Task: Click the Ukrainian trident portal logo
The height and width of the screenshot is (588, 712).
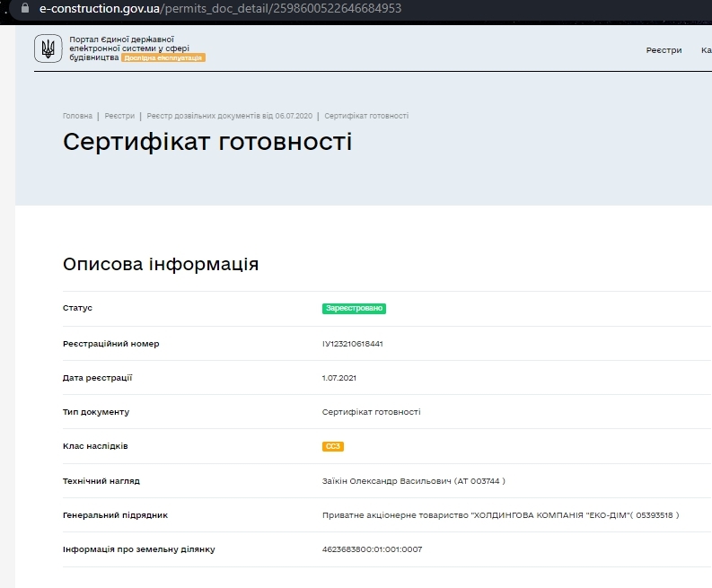Action: [48, 48]
